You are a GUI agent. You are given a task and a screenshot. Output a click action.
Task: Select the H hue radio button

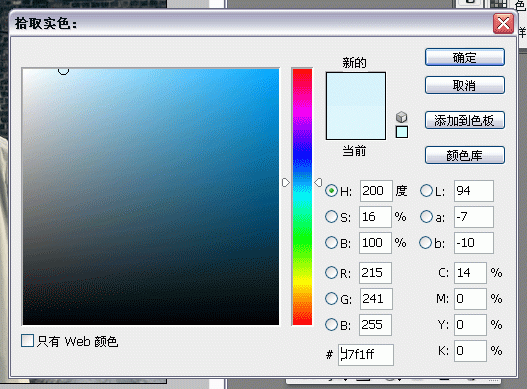[331, 191]
